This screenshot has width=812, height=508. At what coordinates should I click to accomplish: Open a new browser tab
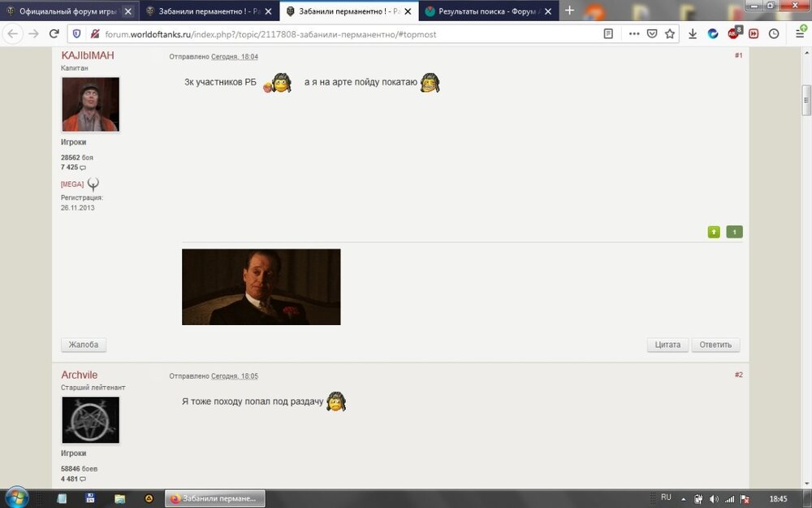click(x=569, y=11)
